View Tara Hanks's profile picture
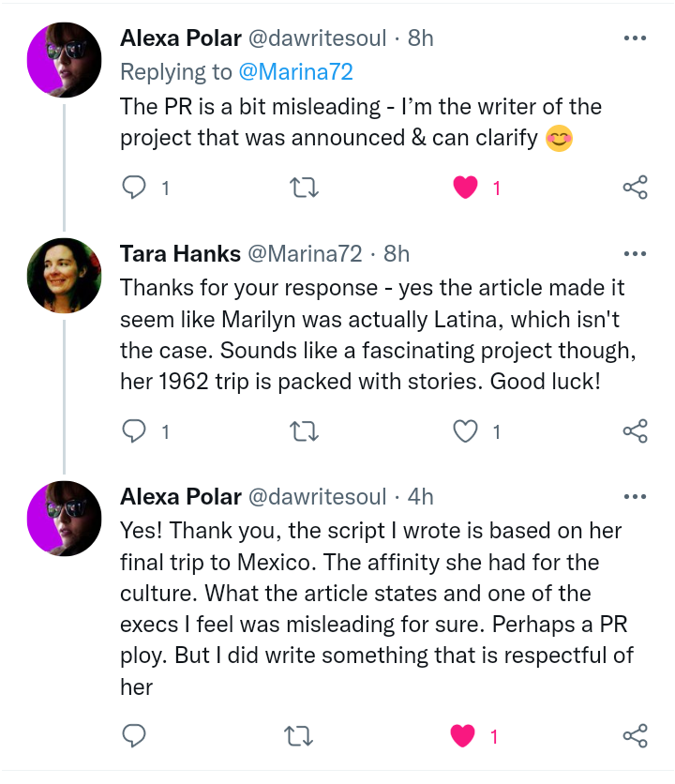Image resolution: width=675 pixels, height=784 pixels. (x=64, y=276)
